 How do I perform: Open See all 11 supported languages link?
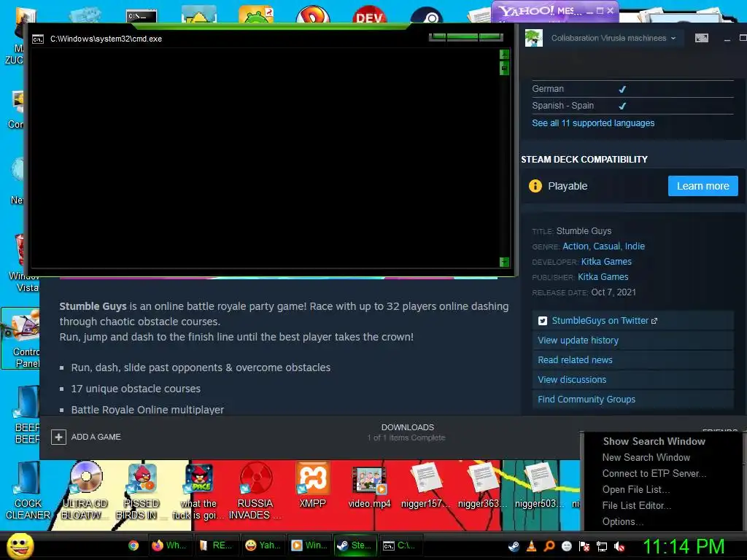click(x=592, y=122)
